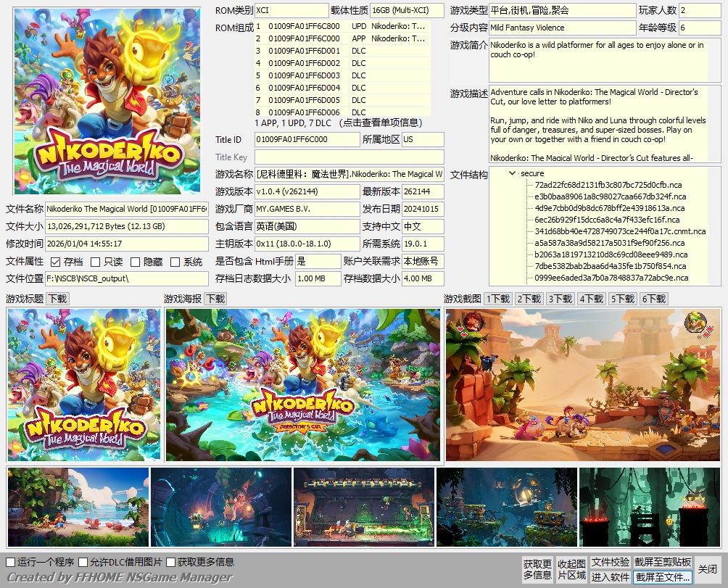Close the window with 关闭 button
This screenshot has width=728, height=588.
click(708, 569)
